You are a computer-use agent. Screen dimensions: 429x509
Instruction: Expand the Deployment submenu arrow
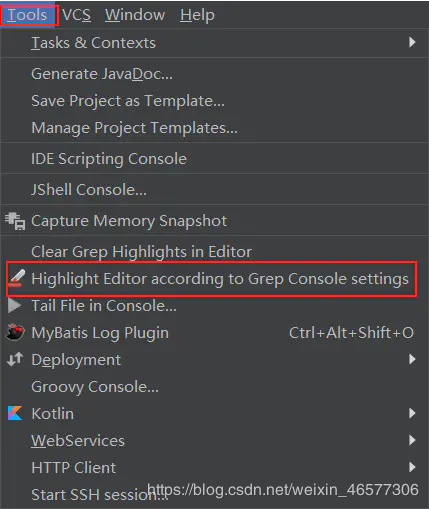coord(412,359)
